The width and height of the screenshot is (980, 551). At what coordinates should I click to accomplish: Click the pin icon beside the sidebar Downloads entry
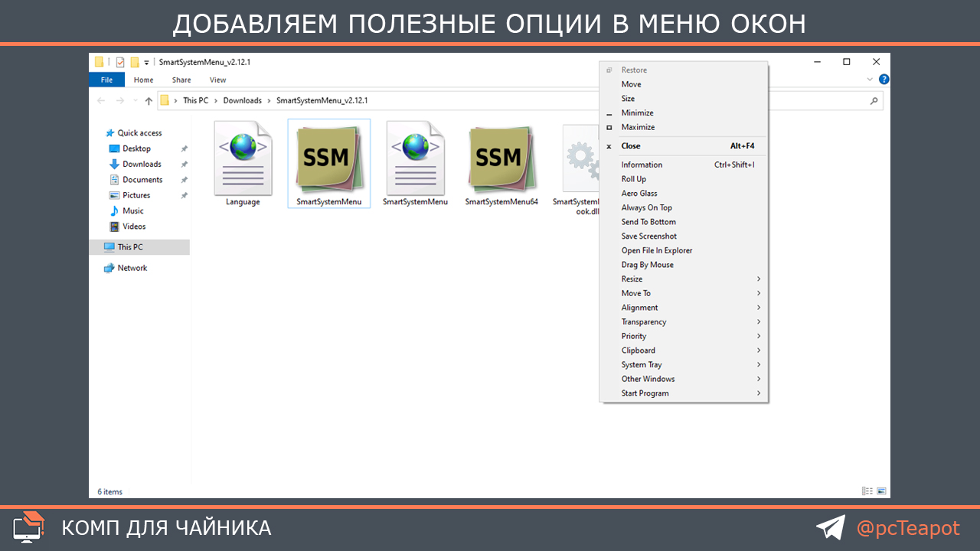coord(184,164)
